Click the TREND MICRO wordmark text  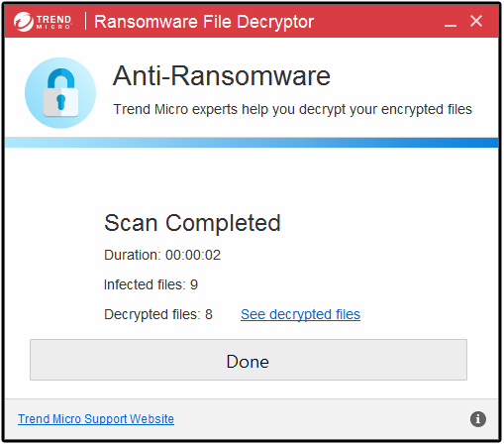click(x=53, y=22)
